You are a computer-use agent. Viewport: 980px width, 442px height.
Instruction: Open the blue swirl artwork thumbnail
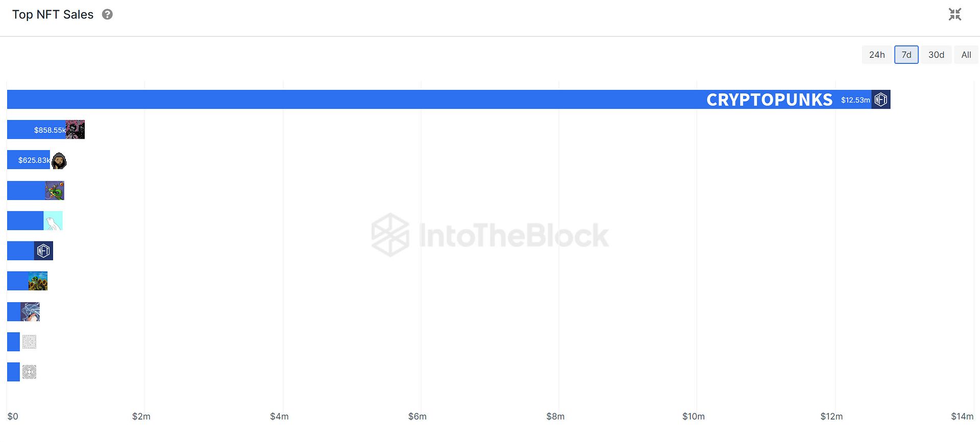coord(30,311)
